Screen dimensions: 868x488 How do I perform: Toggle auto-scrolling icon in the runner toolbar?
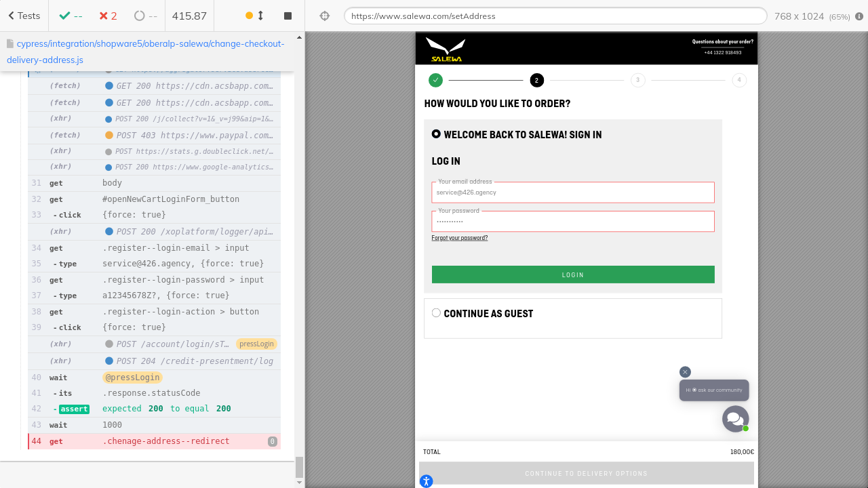tap(254, 16)
